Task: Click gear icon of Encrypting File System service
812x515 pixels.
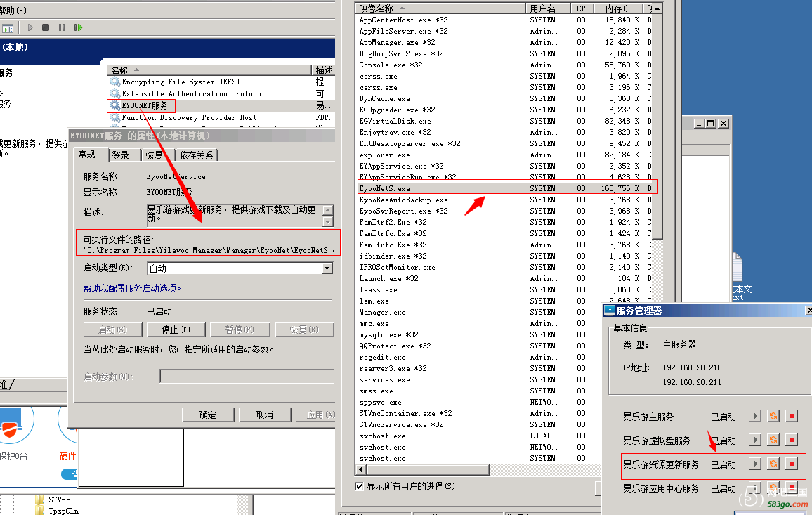Action: coord(115,82)
